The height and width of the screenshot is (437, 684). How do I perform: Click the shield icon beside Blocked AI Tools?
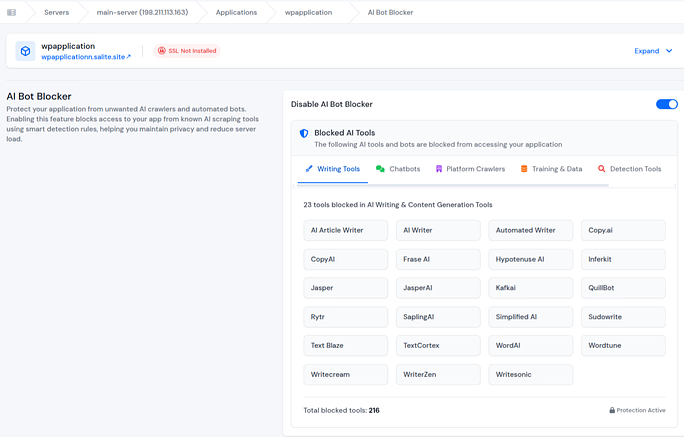305,132
